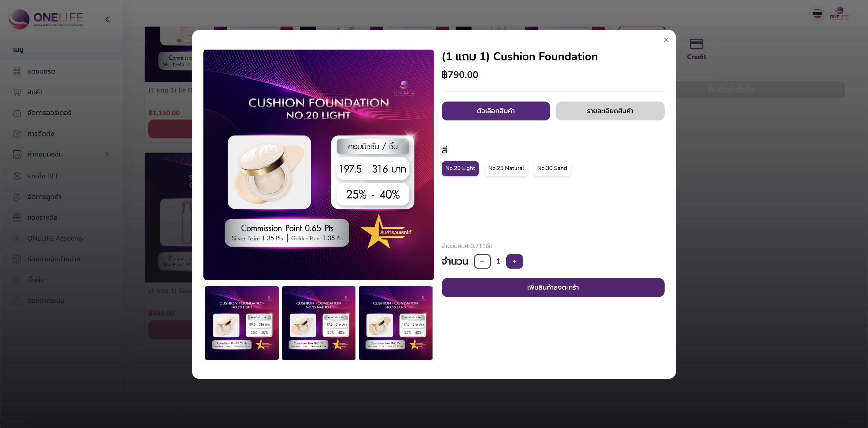This screenshot has width=868, height=428.
Task: Increase quantity with the plus button
Action: (x=514, y=261)
